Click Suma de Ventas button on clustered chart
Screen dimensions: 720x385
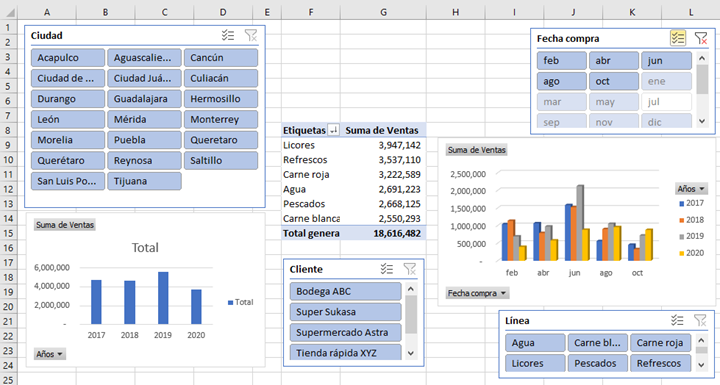477,150
